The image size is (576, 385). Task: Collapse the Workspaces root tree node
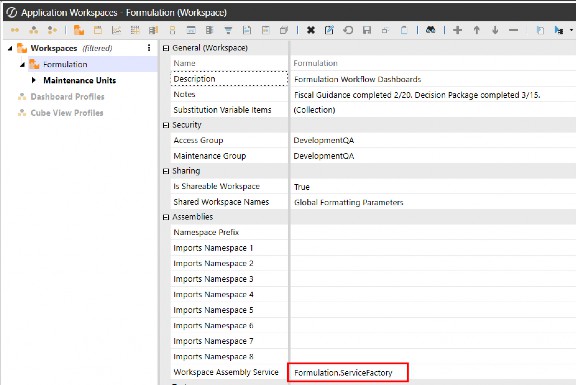click(10, 48)
